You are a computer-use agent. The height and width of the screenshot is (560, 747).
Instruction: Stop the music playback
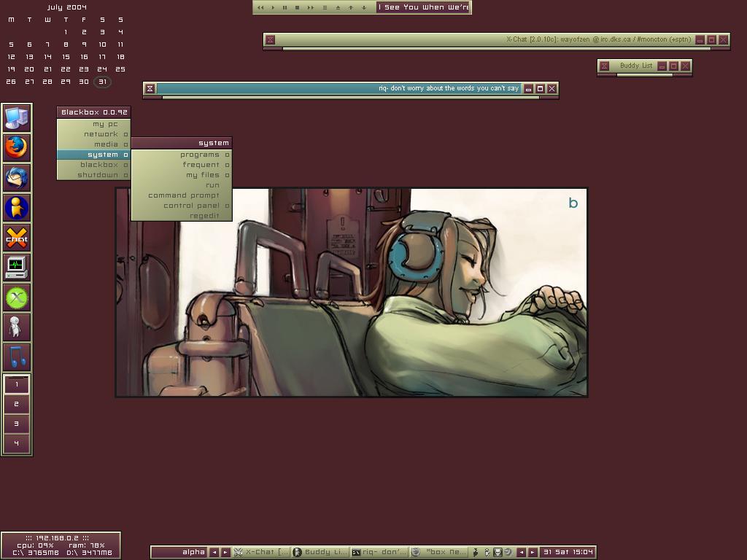coord(298,7)
